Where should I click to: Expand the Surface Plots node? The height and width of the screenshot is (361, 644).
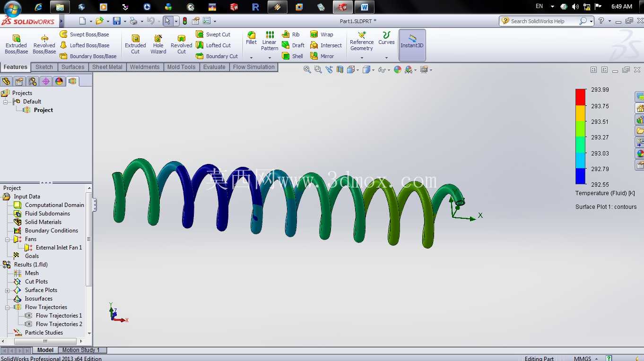pyautogui.click(x=8, y=291)
